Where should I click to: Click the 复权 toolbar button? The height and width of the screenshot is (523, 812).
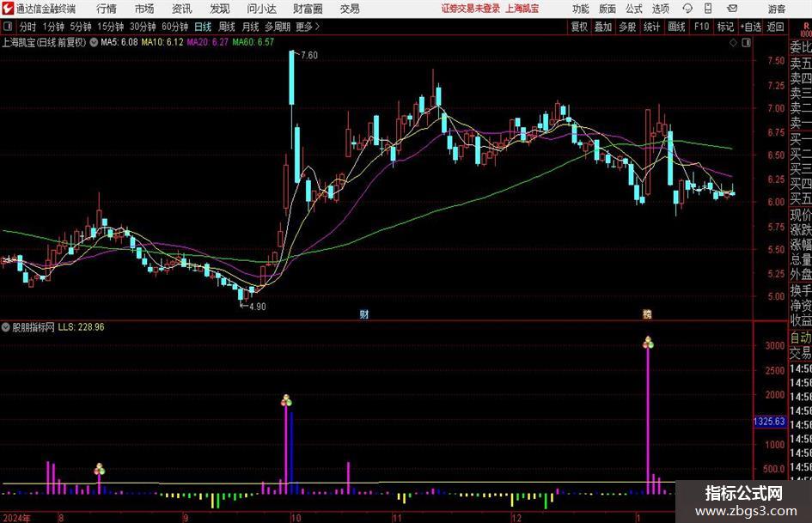click(x=579, y=27)
